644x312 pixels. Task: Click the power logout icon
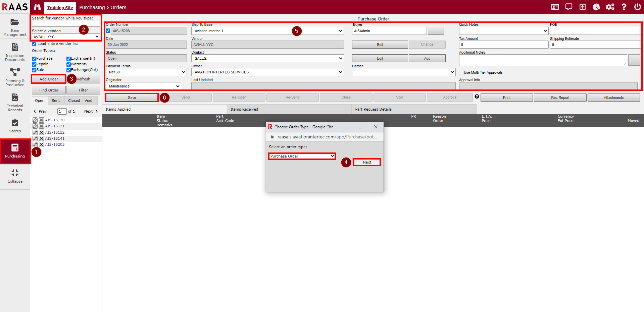pyautogui.click(x=637, y=7)
